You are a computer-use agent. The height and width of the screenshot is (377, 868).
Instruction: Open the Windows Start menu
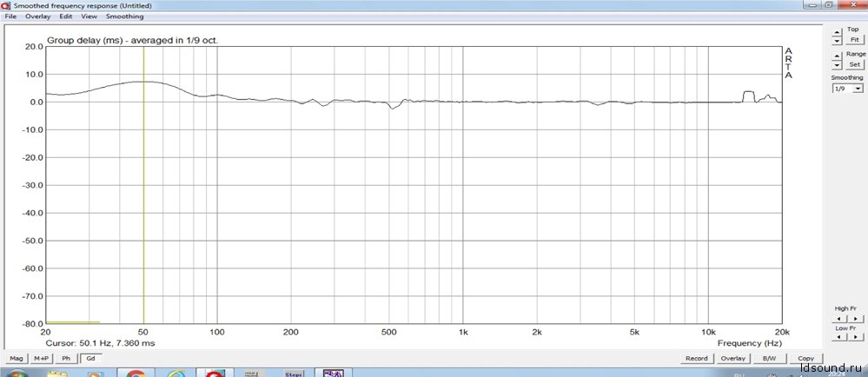17,374
